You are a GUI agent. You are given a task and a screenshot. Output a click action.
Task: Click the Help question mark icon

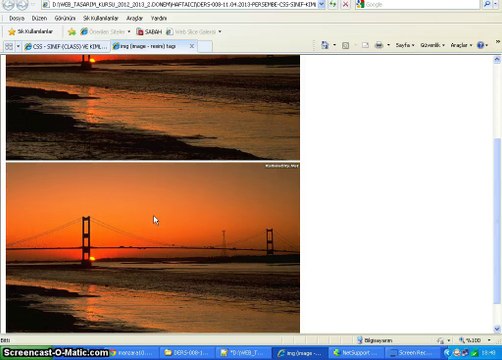click(x=480, y=45)
